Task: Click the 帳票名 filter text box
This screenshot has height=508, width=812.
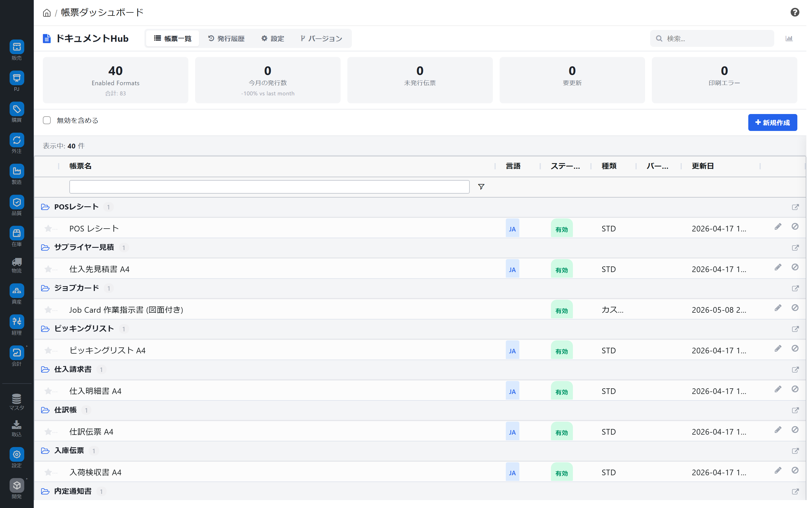Action: [269, 187]
